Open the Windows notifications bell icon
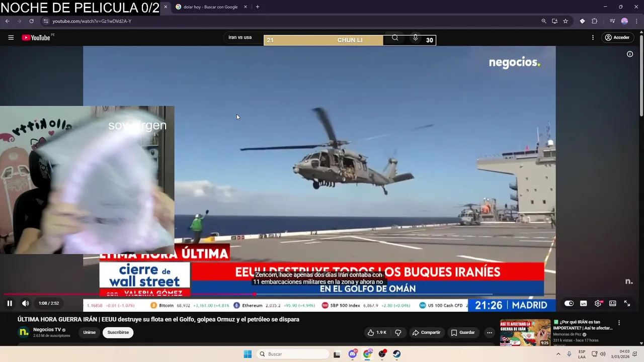The image size is (644, 362). coord(635,354)
